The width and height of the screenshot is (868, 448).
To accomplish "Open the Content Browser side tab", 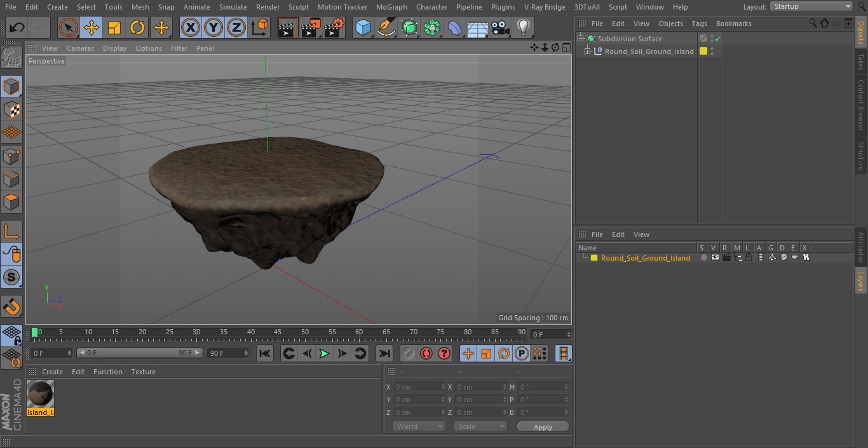I will 861,105.
